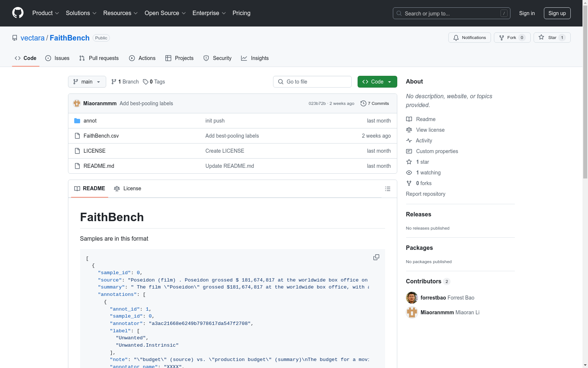Switch to the License tab
The height and width of the screenshot is (368, 588).
[128, 188]
